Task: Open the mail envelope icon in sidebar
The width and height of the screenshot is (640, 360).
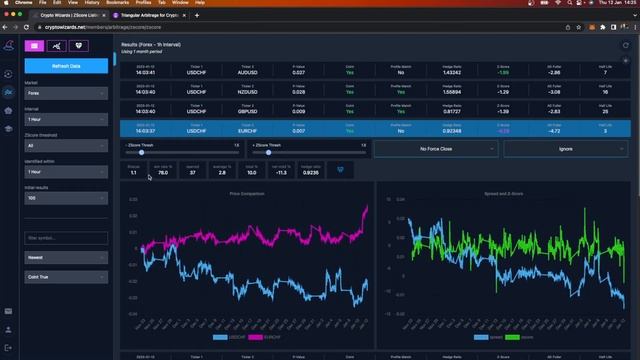Action: coord(8,311)
